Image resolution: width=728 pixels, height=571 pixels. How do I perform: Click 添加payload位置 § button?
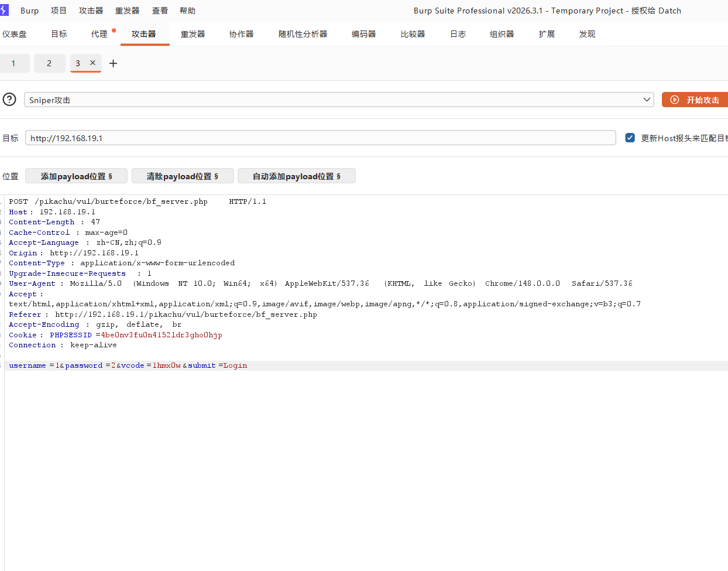point(76,176)
